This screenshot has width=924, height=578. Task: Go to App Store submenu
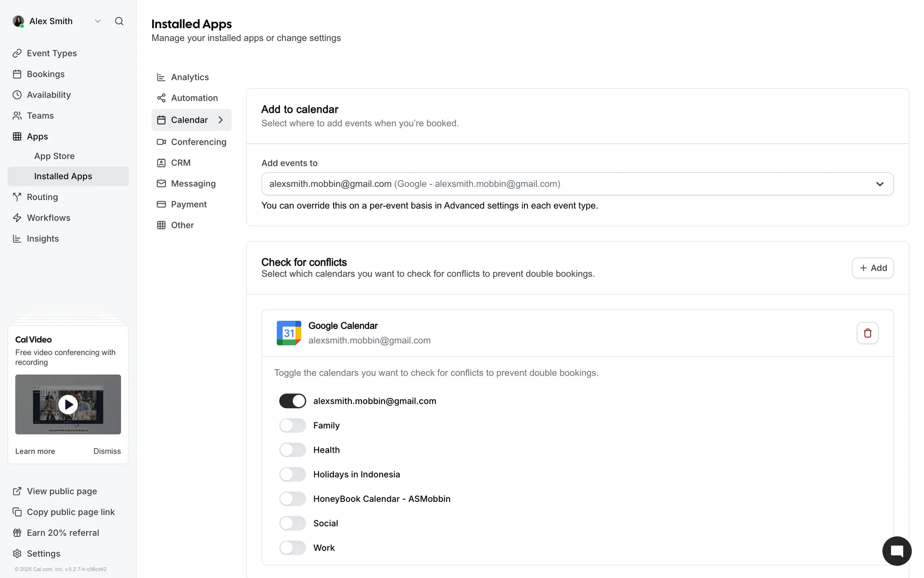(x=54, y=156)
